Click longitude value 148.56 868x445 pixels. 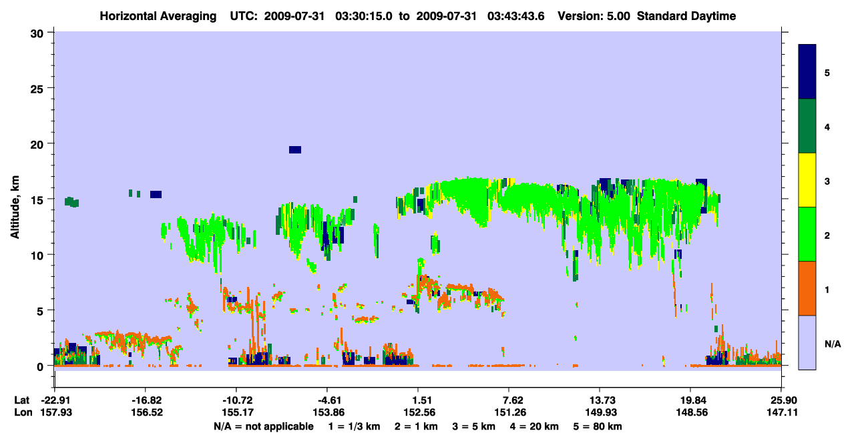coord(690,412)
